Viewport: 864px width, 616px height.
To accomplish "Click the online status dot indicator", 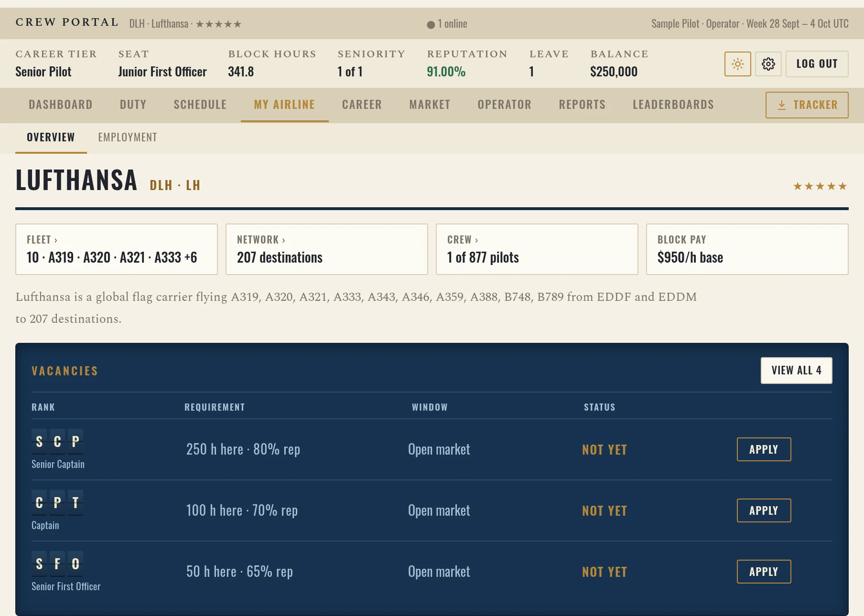I will coord(431,24).
